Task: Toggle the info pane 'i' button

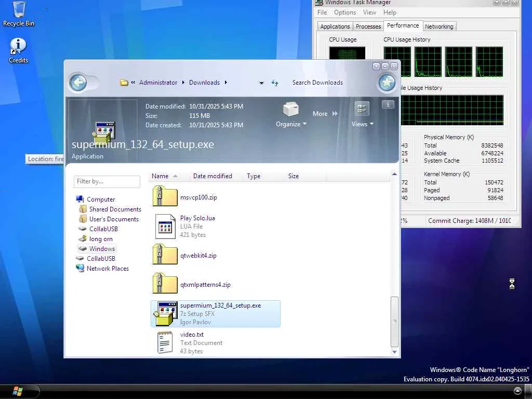Action: pyautogui.click(x=388, y=104)
